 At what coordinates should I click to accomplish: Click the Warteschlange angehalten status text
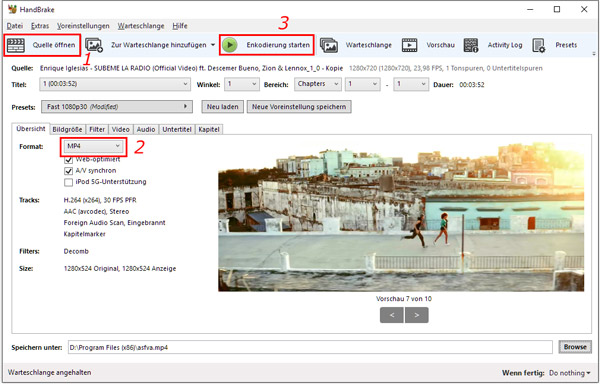click(x=49, y=373)
